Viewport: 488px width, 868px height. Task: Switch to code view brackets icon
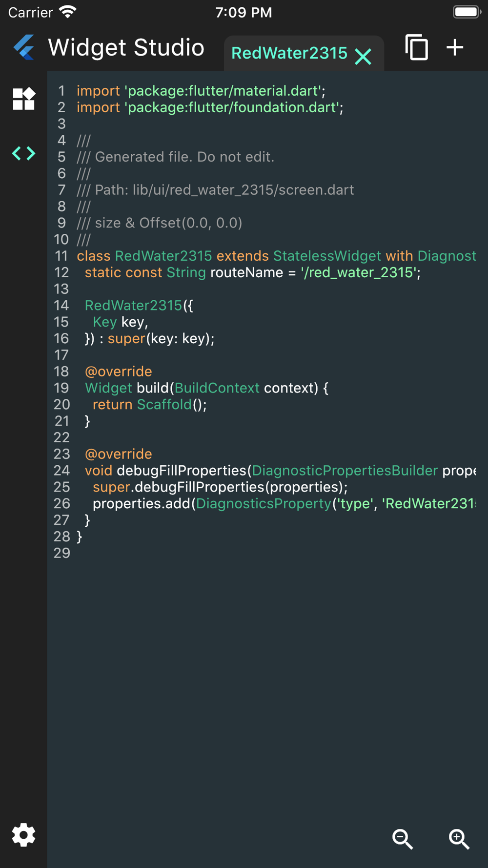(x=23, y=153)
